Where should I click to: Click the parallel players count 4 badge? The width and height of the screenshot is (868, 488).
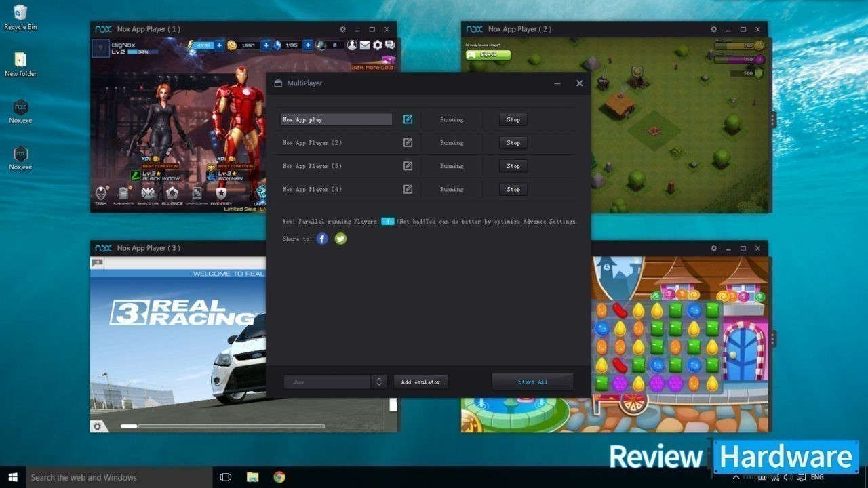coord(387,222)
